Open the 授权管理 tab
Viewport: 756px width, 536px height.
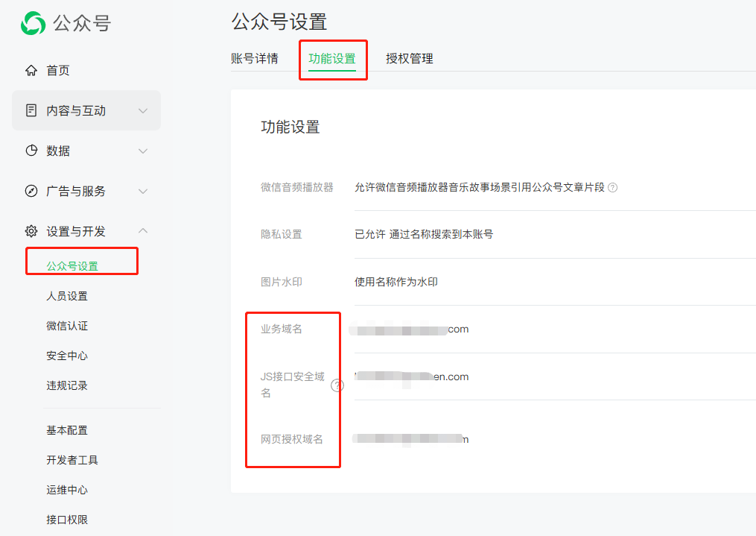[410, 58]
